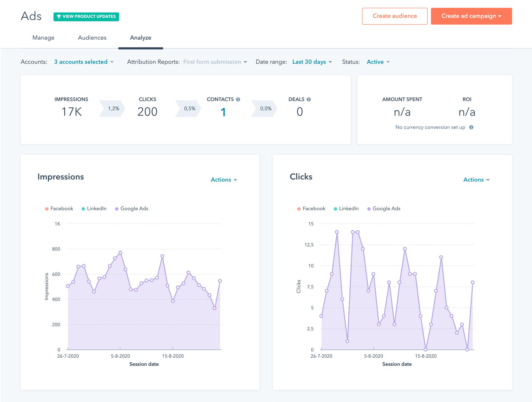Toggle LinkedIn series in Clicks legend
Screen dimensions: 532x402
coord(346,209)
